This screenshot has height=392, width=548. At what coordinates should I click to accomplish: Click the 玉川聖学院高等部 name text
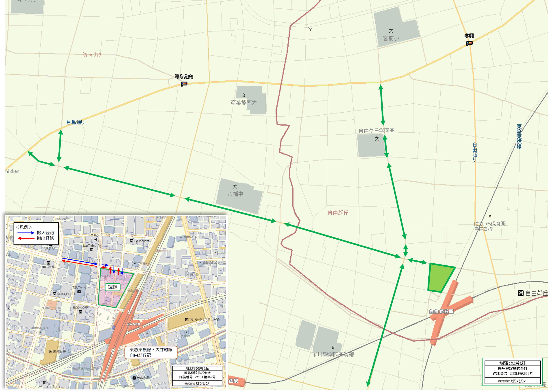(333, 355)
